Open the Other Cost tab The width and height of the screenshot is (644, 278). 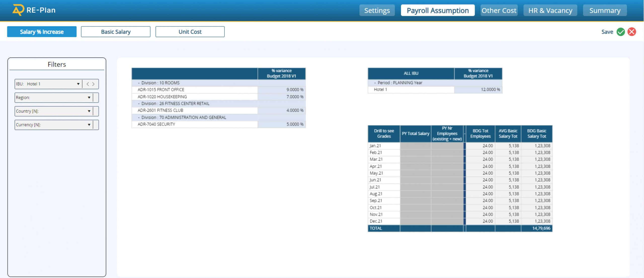click(499, 11)
